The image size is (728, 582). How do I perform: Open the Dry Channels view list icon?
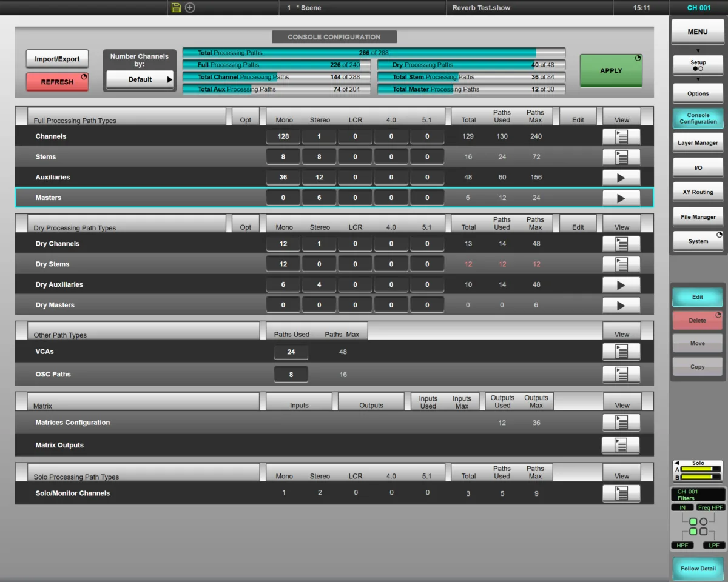pyautogui.click(x=621, y=244)
